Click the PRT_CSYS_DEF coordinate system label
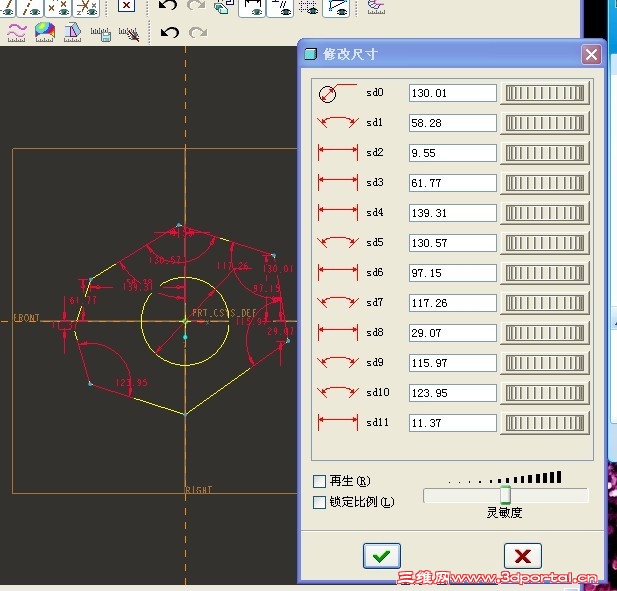The image size is (617, 591). (224, 313)
